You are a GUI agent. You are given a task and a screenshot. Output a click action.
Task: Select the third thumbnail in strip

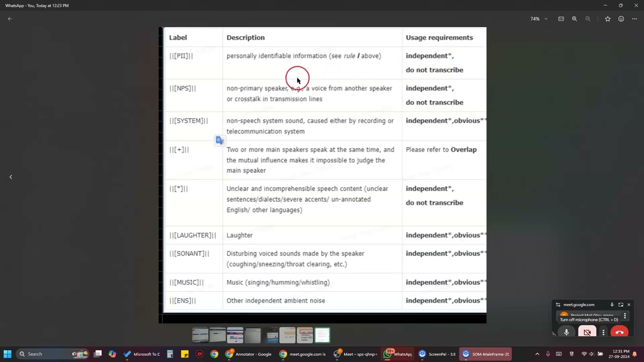235,335
